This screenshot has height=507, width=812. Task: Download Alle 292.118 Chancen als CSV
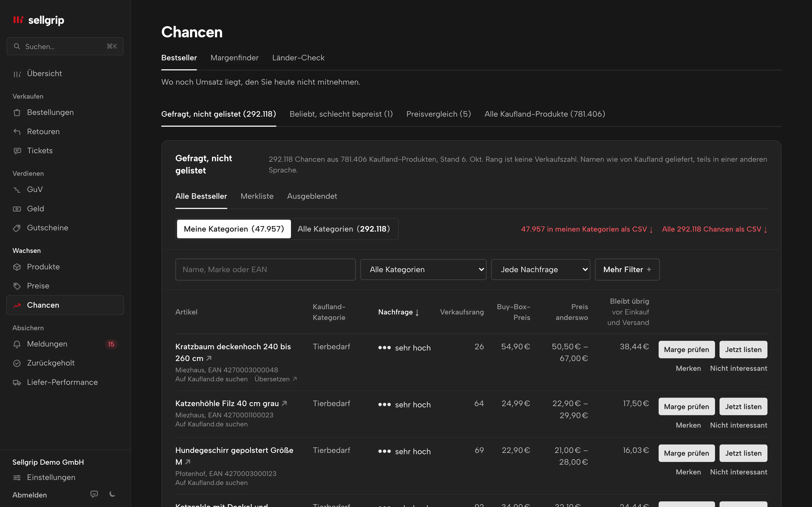(x=715, y=229)
